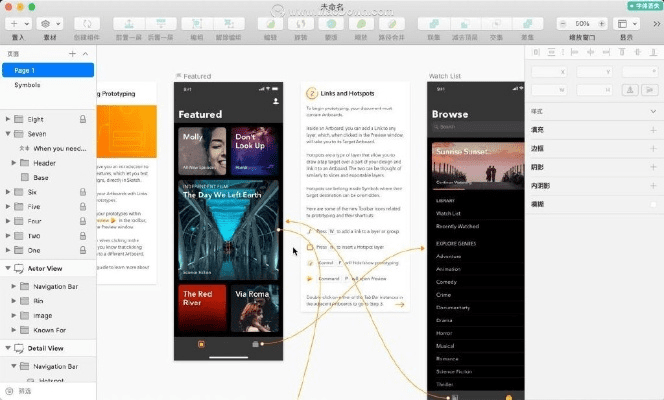Viewport: 664px width, 400px height.
Task: Open the zoom percentage 50% dropdown
Action: coord(578,22)
